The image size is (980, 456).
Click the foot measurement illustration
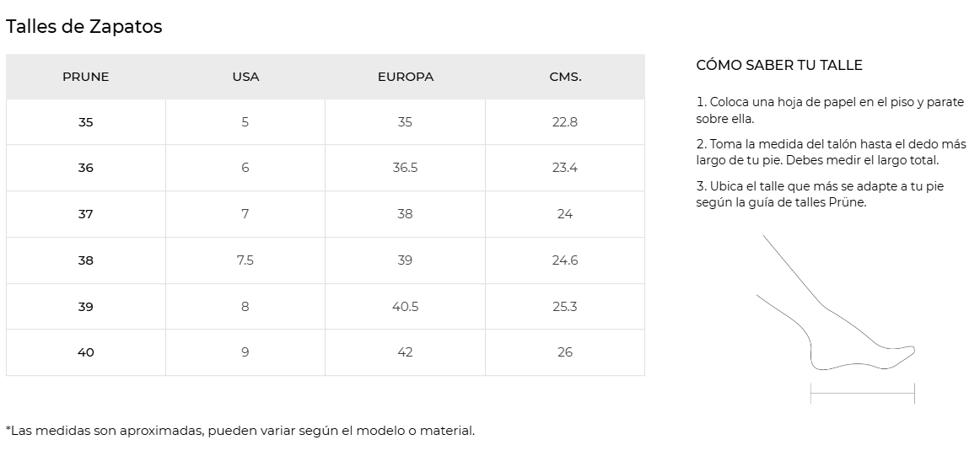pyautogui.click(x=837, y=319)
